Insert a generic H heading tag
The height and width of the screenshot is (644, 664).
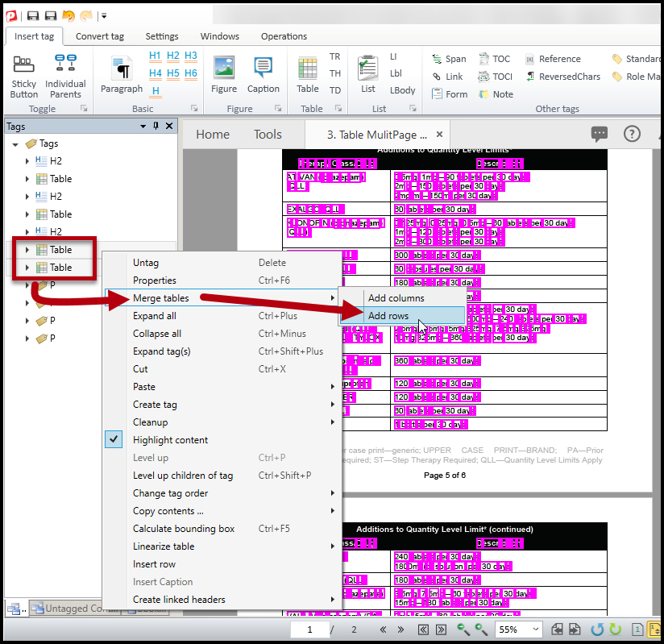(156, 91)
